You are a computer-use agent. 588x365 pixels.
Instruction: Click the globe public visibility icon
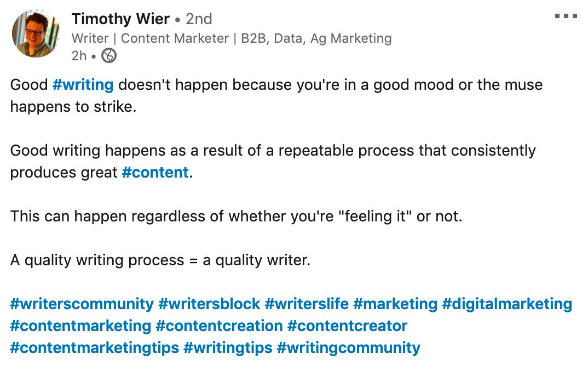tap(109, 56)
